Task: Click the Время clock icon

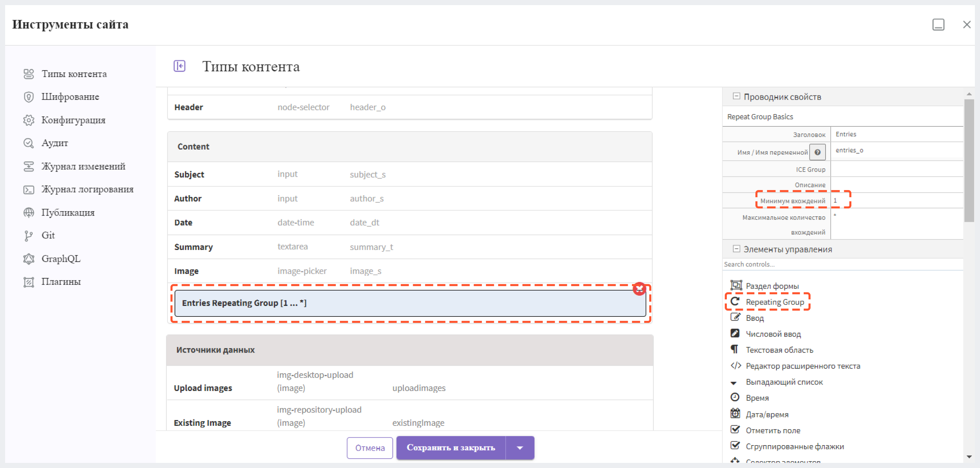Action: (x=735, y=397)
